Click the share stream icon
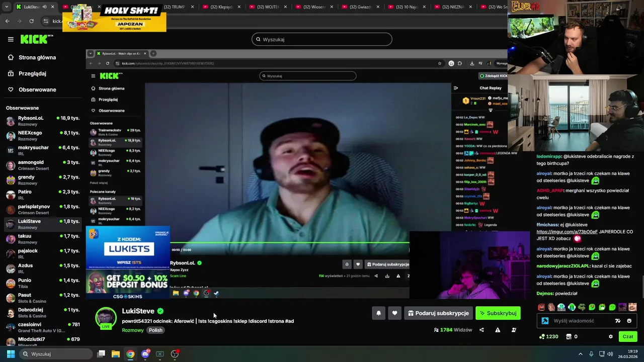 click(x=481, y=330)
